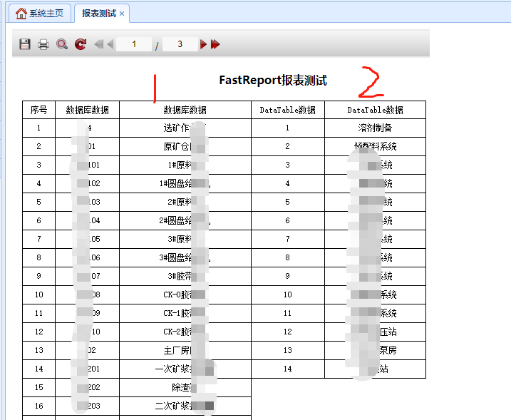The height and width of the screenshot is (420, 511).
Task: Click cell beginning 2#圆盘给
Action: pos(185,221)
